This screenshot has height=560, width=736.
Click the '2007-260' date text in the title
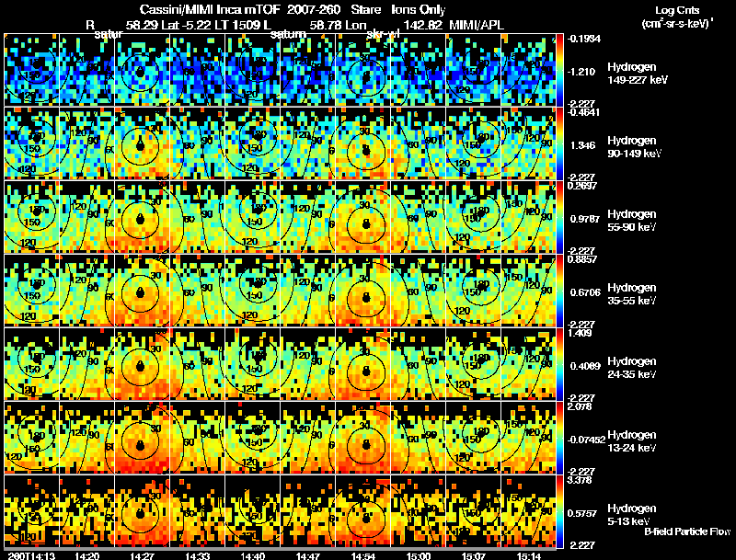pyautogui.click(x=313, y=10)
